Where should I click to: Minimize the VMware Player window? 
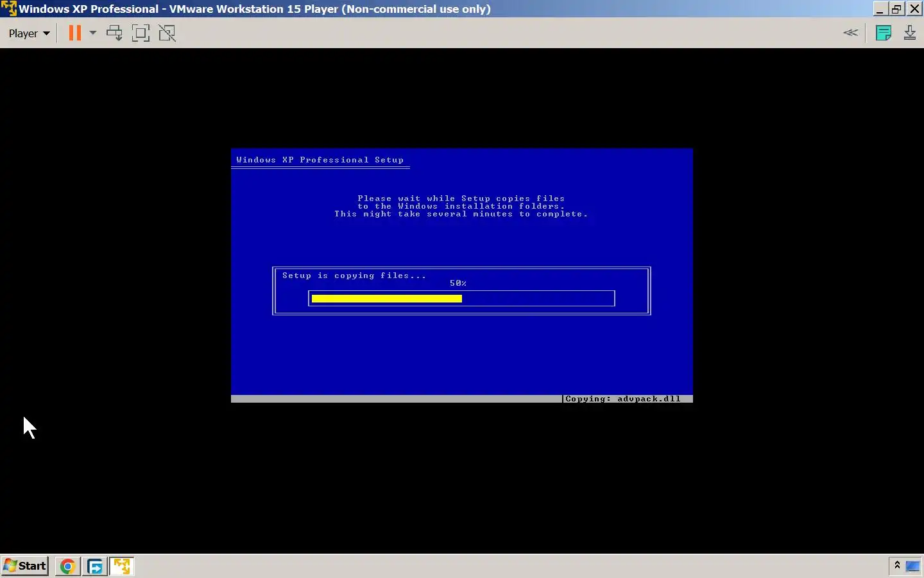click(880, 9)
